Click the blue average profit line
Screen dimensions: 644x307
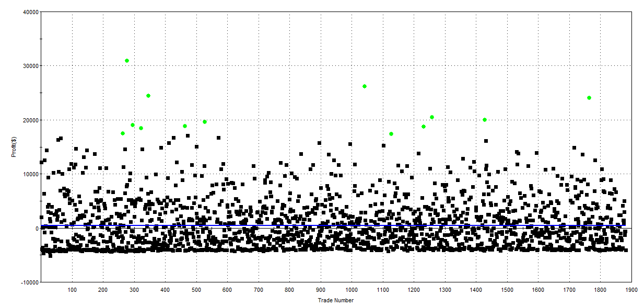pyautogui.click(x=334, y=226)
